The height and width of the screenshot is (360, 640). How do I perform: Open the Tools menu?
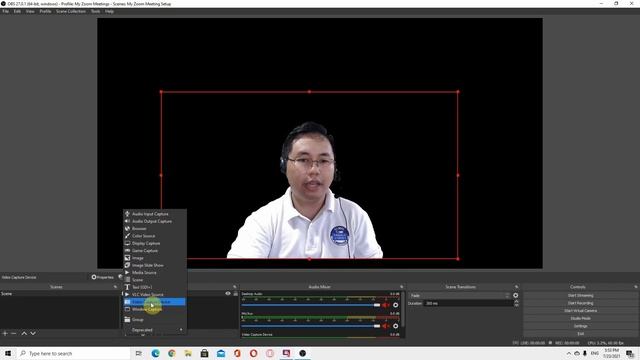pyautogui.click(x=96, y=11)
